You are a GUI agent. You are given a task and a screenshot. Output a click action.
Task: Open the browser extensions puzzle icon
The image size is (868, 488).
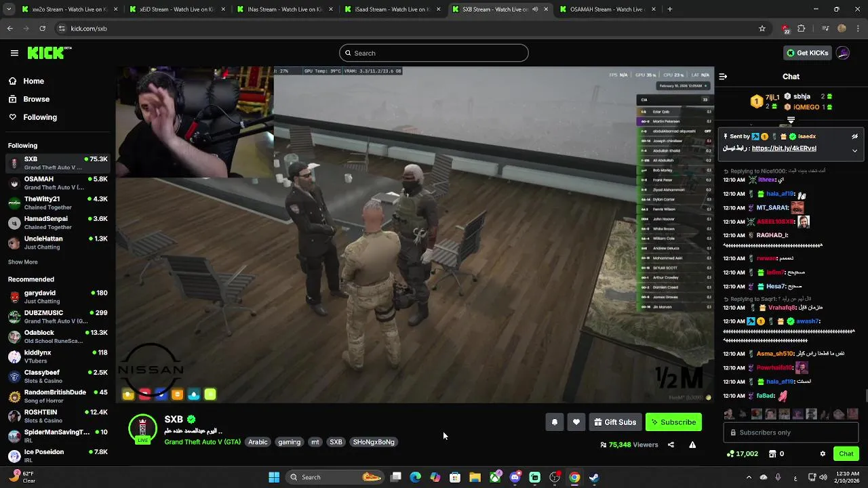tap(802, 28)
